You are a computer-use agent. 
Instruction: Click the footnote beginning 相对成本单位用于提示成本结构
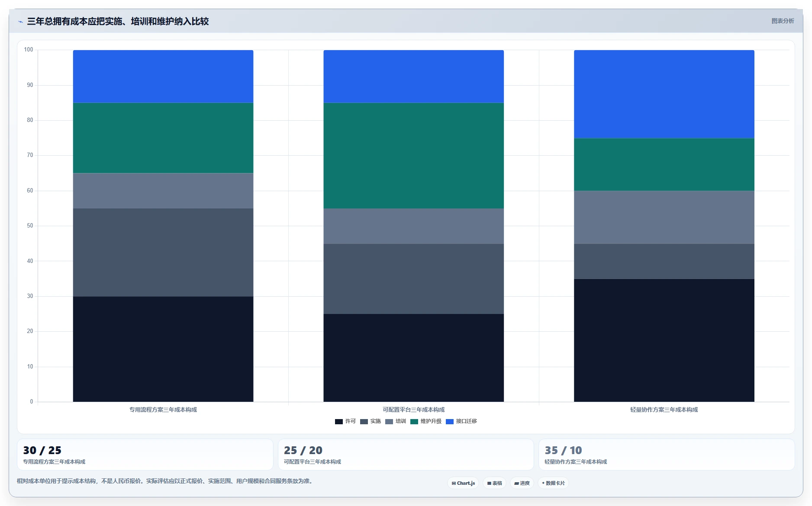pyautogui.click(x=165, y=481)
